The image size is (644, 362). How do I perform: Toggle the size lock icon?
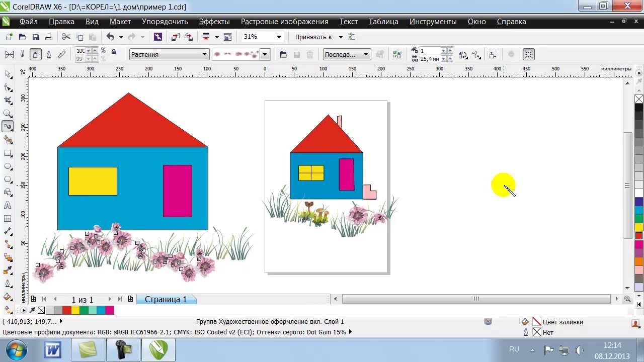point(114,51)
